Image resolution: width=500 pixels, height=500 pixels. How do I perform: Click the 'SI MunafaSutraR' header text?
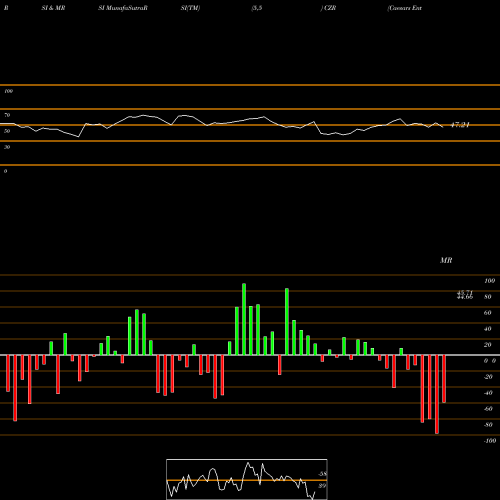click(123, 8)
